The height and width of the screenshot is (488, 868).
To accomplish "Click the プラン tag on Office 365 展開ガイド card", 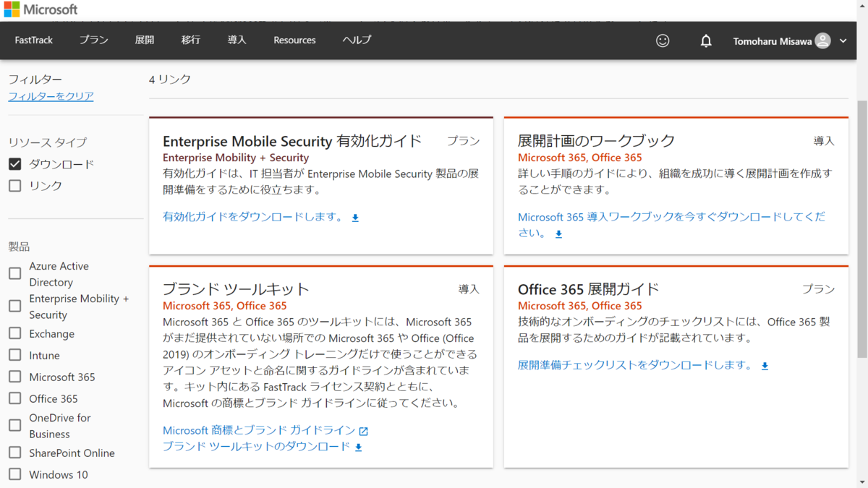I will (x=818, y=289).
